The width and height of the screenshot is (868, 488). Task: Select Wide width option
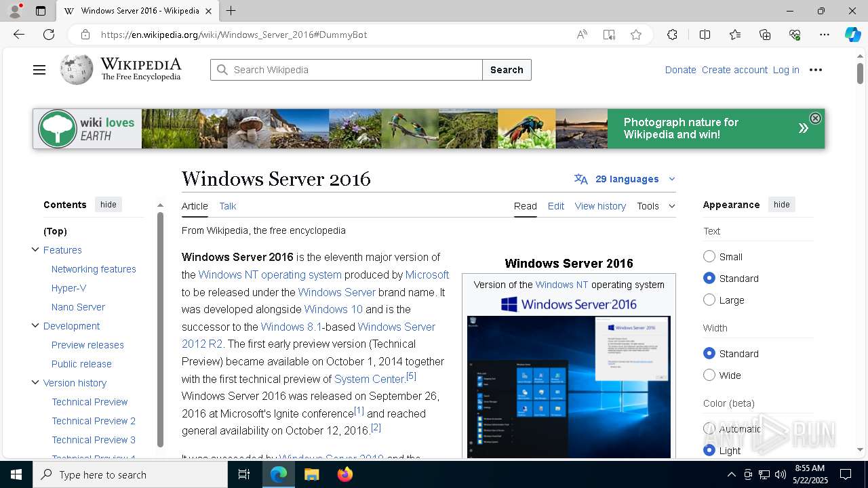click(x=709, y=375)
